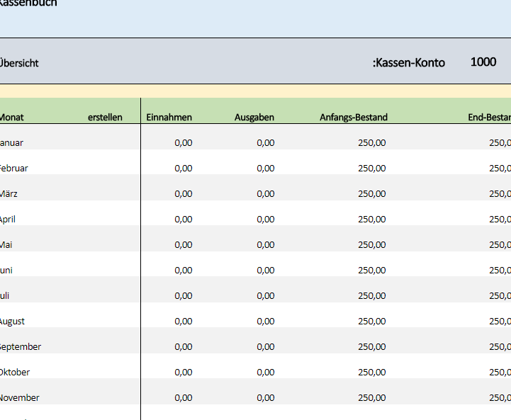Viewport: 511px width, 420px height.
Task: Click the Anfangs-Bestand value for Oktober
Action: coord(371,372)
